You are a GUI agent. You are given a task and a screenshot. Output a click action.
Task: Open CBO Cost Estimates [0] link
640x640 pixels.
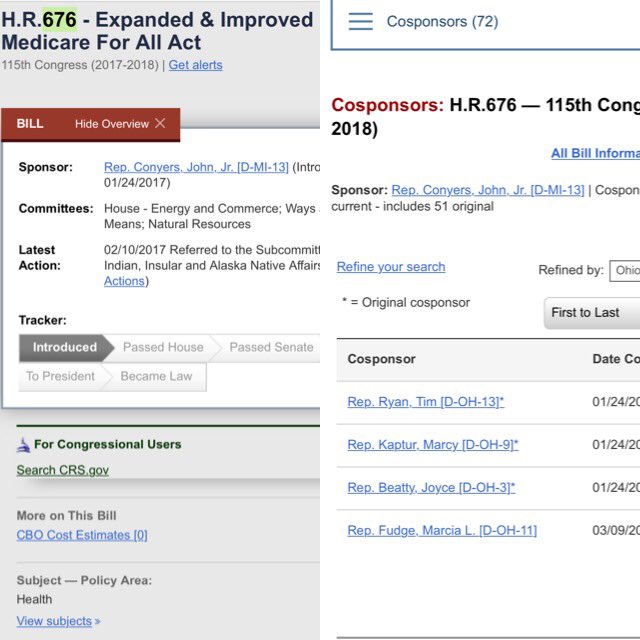click(82, 535)
